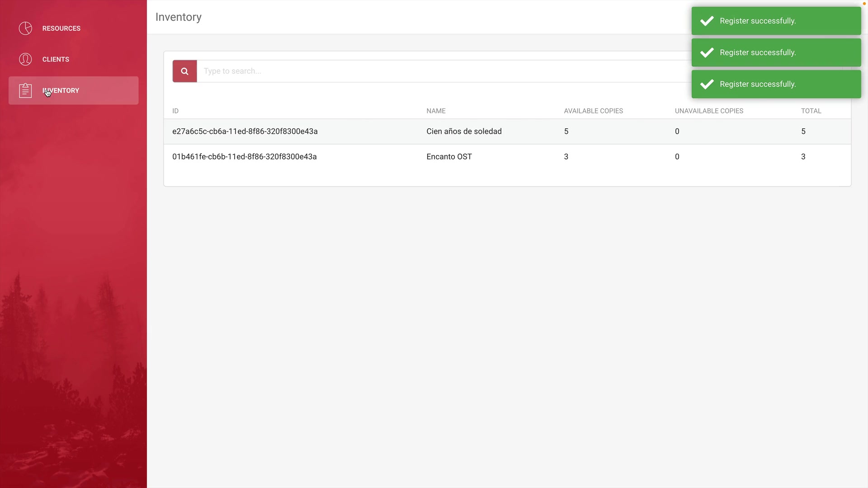Click the red magnifier search button
The height and width of the screenshot is (488, 868).
(184, 71)
